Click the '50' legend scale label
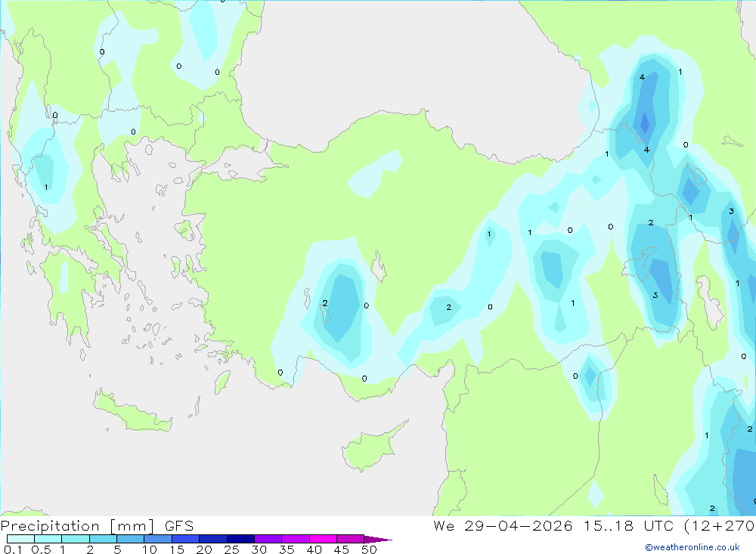The height and width of the screenshot is (554, 756). [x=369, y=549]
